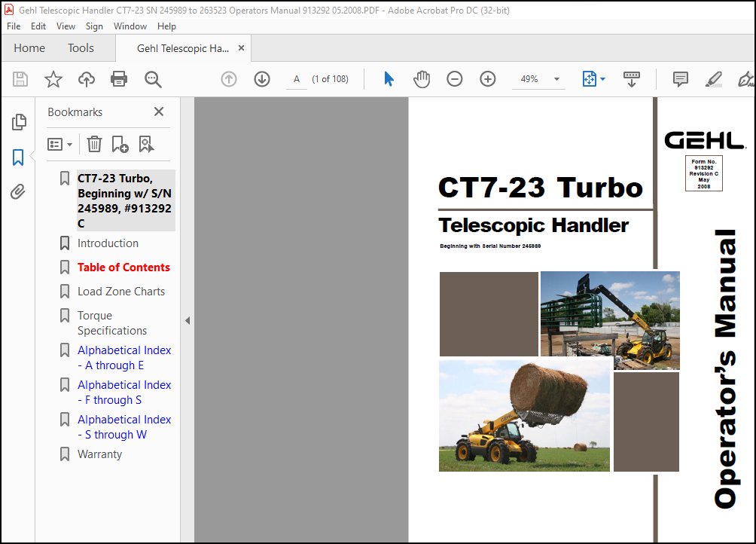Open Alphabetical Index F through S
The width and height of the screenshot is (756, 544).
124,393
